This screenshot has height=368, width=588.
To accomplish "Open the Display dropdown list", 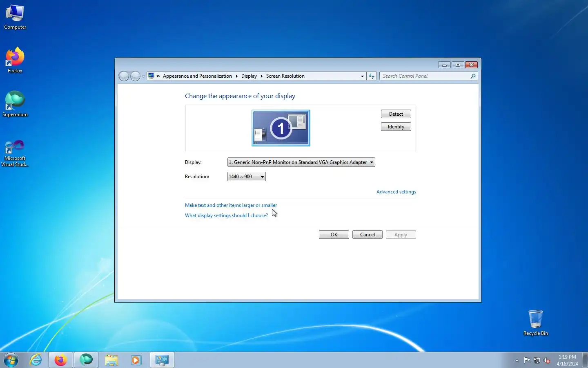I will (301, 162).
